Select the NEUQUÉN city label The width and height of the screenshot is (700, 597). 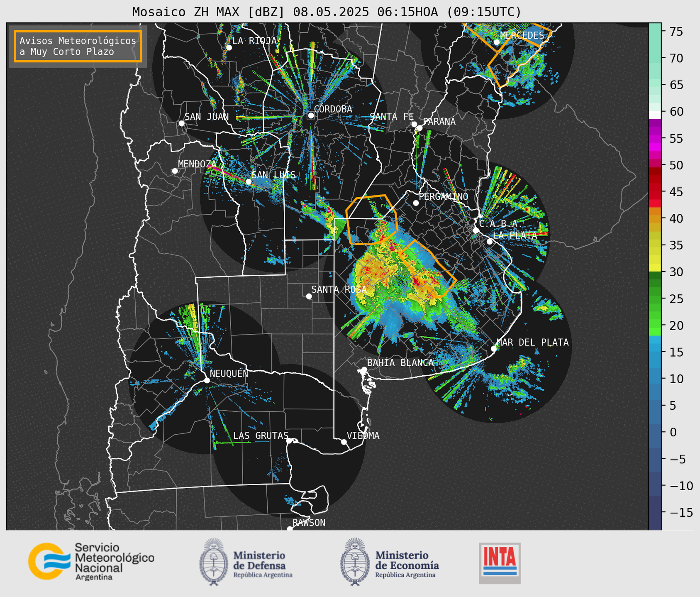[229, 373]
